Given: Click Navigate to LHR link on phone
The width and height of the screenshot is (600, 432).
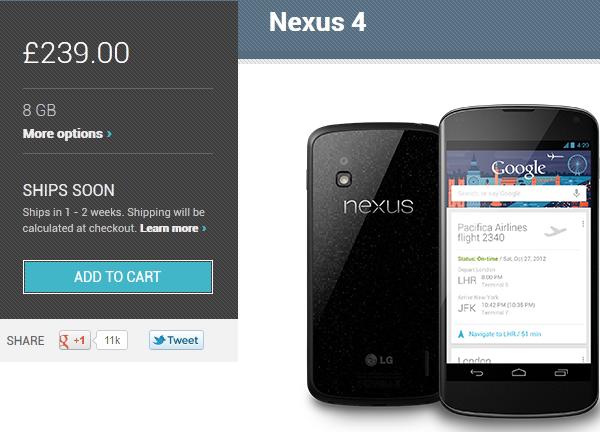Looking at the screenshot, I should point(500,334).
